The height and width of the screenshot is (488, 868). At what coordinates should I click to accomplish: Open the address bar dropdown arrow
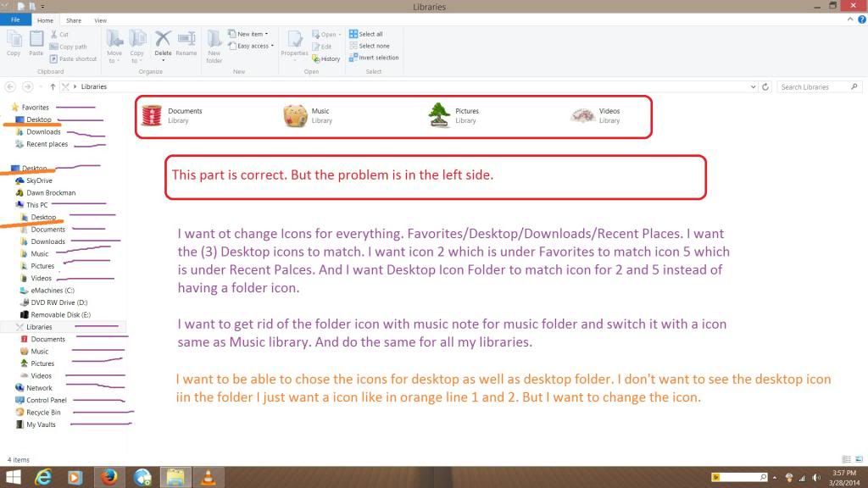tap(753, 86)
